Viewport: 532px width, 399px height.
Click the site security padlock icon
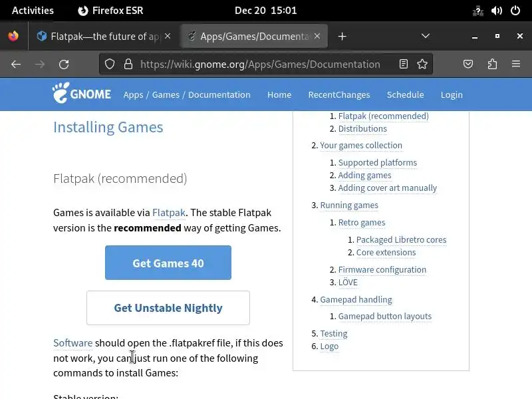click(128, 64)
